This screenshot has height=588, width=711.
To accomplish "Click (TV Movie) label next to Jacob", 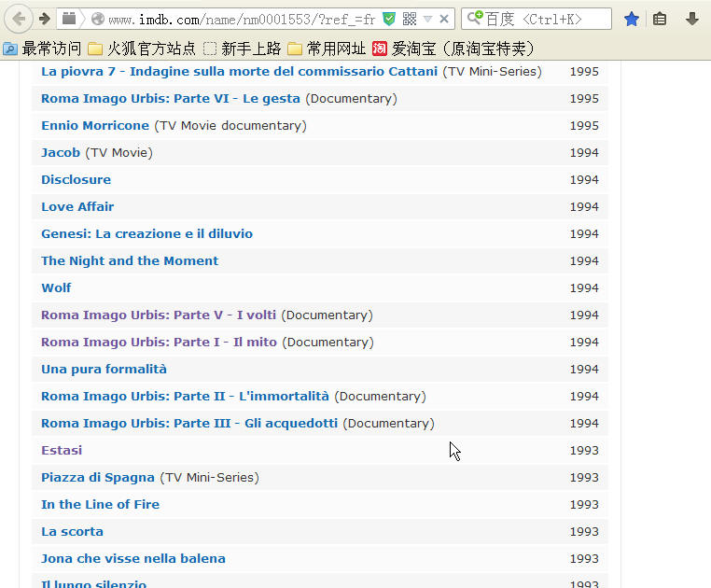I will (x=119, y=152).
